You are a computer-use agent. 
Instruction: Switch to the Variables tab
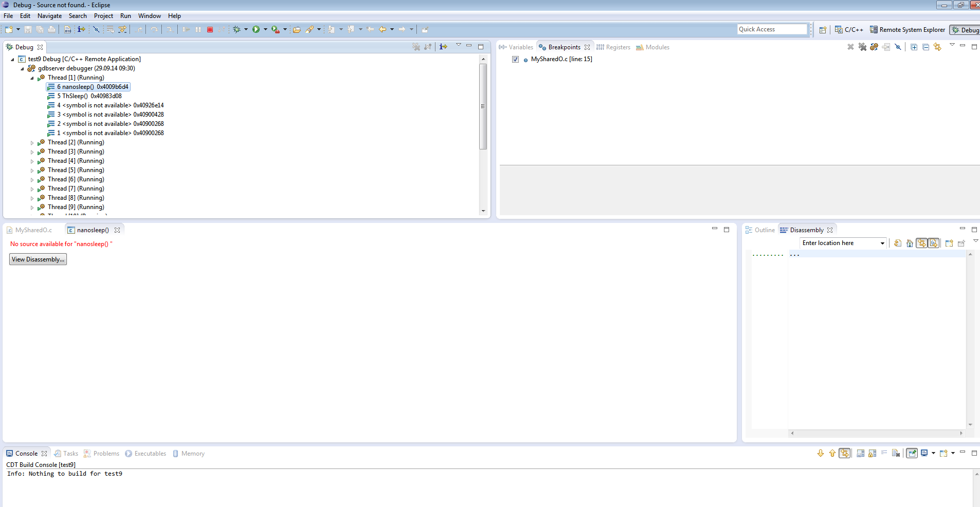pos(516,47)
